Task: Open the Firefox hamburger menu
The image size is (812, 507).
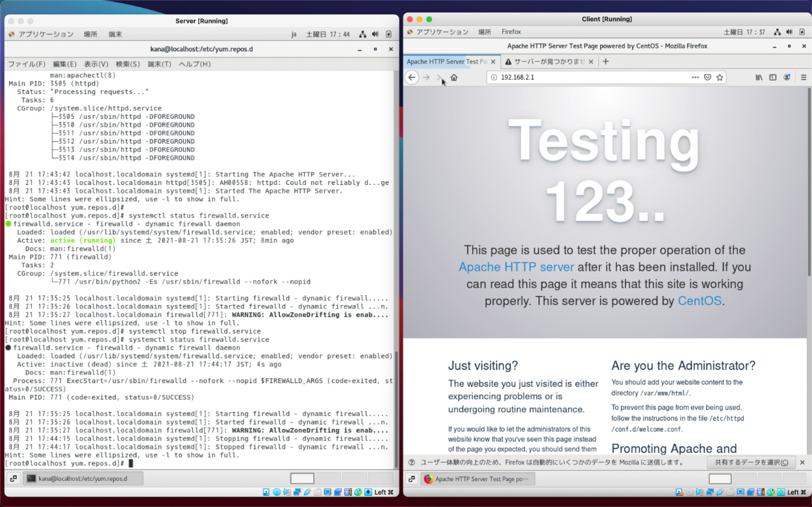Action: pos(802,77)
